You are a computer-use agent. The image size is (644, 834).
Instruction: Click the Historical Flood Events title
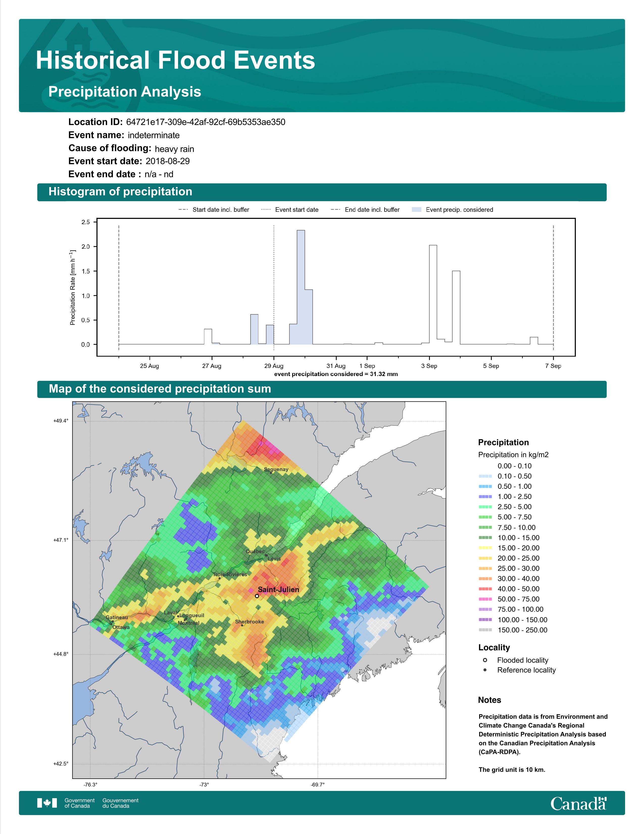(x=176, y=60)
